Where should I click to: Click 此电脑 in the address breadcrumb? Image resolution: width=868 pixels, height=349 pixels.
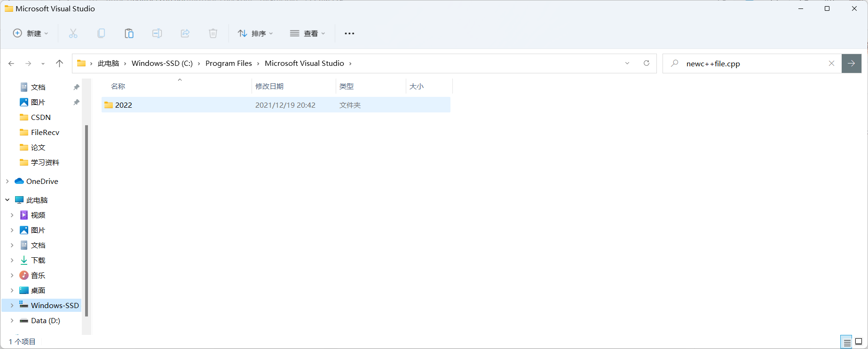click(108, 63)
